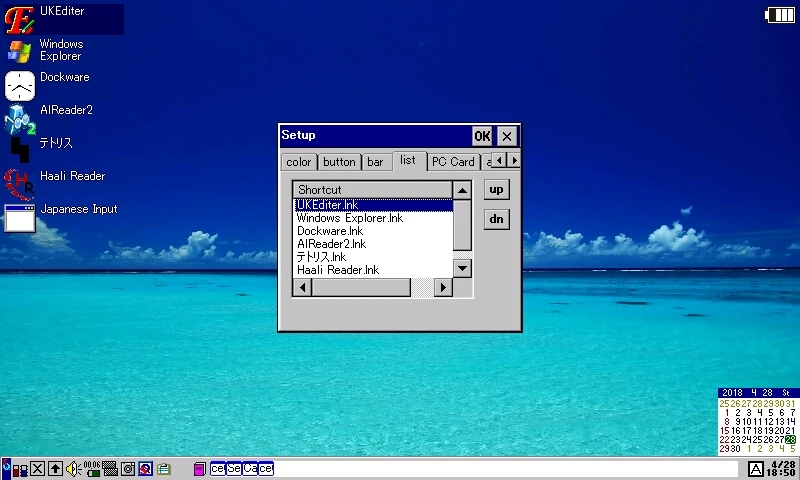Click the X box icon in taskbar

pyautogui.click(x=37, y=468)
